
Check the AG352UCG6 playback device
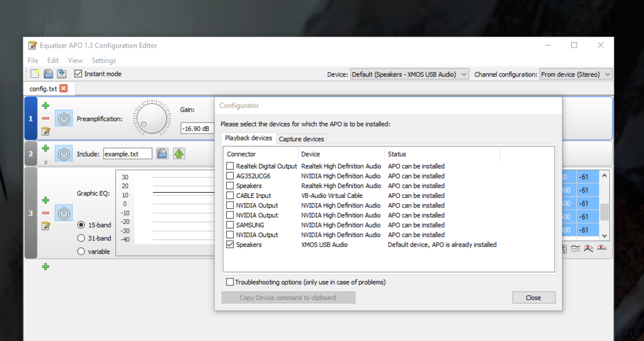[x=230, y=176]
